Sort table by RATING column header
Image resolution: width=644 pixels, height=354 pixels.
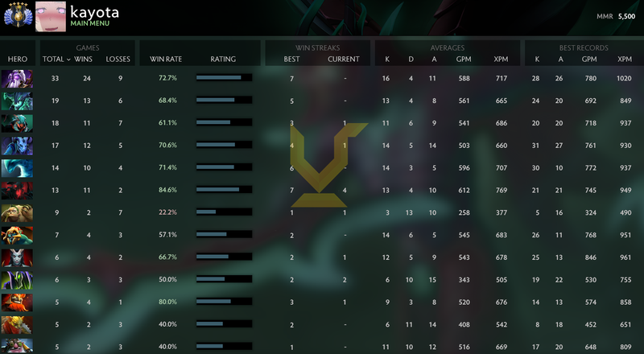pos(223,60)
